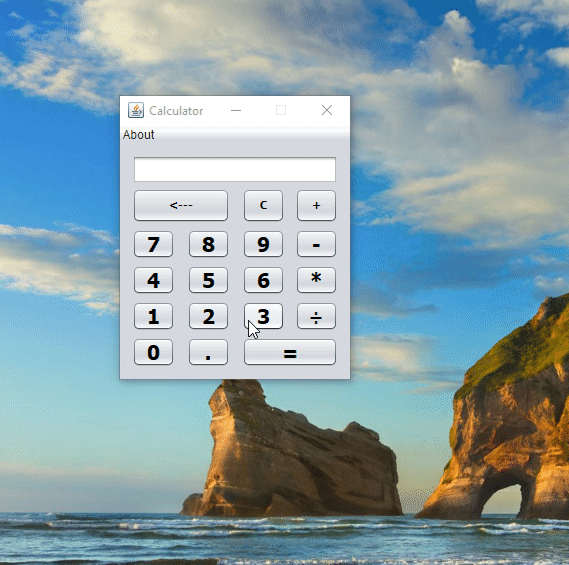
Task: Click the digit 2 button
Action: [208, 316]
